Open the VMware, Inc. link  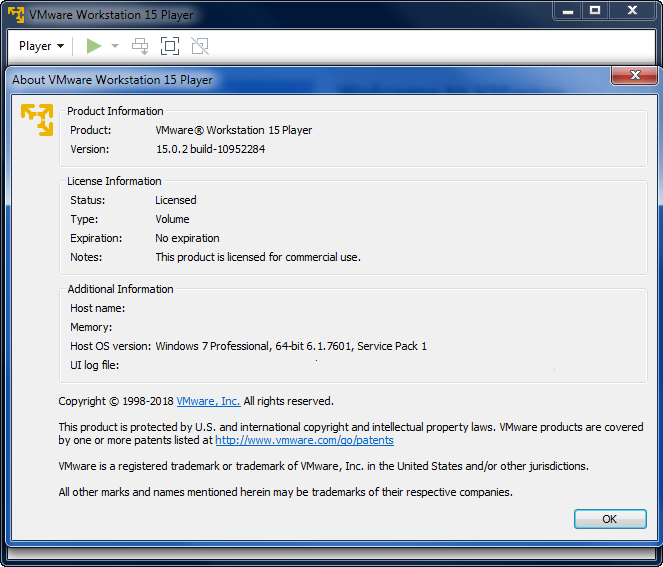(208, 401)
